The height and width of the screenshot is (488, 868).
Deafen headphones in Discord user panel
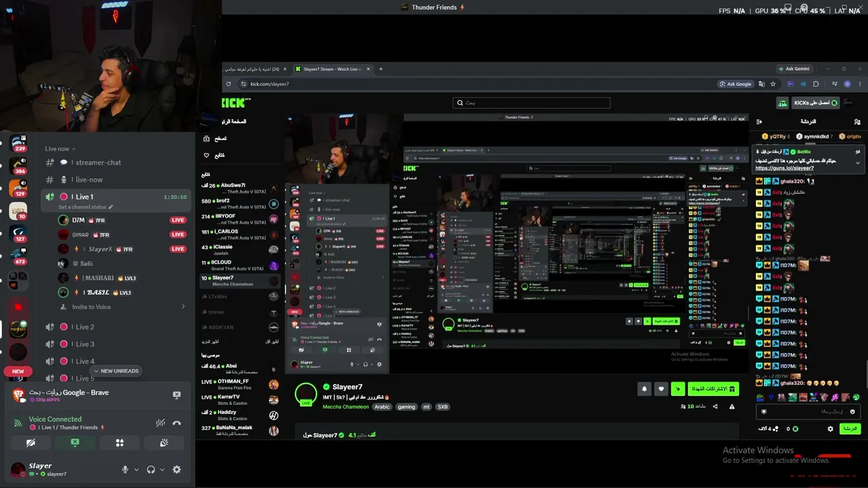[x=151, y=470]
